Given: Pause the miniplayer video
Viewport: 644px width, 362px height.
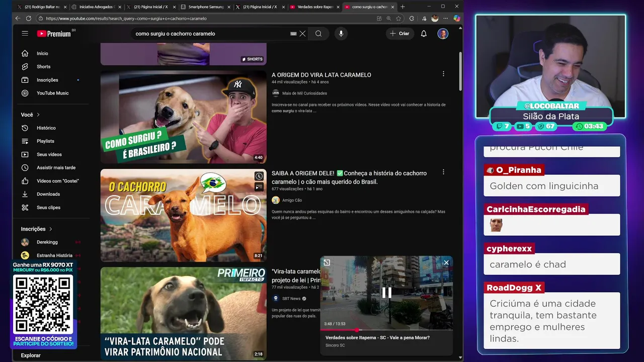Looking at the screenshot, I should coord(386,293).
